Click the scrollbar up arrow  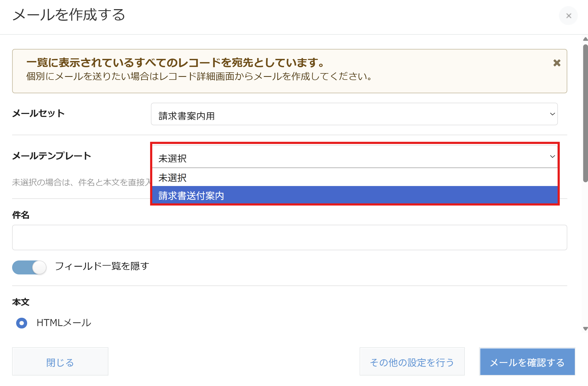click(x=585, y=39)
